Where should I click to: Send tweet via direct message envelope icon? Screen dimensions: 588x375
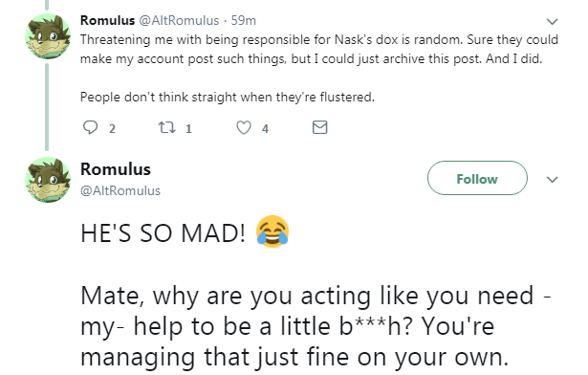(x=320, y=127)
